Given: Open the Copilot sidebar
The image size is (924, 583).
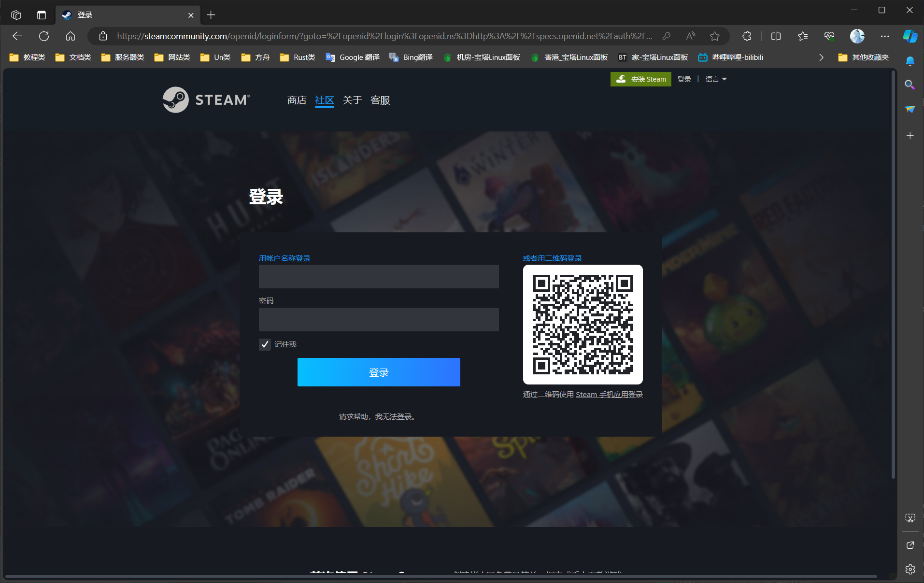Looking at the screenshot, I should [x=910, y=36].
